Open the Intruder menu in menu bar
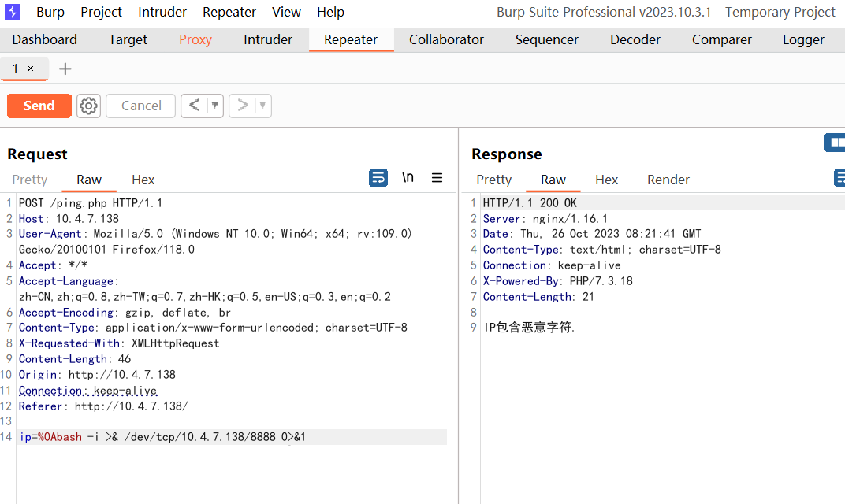 pos(162,12)
